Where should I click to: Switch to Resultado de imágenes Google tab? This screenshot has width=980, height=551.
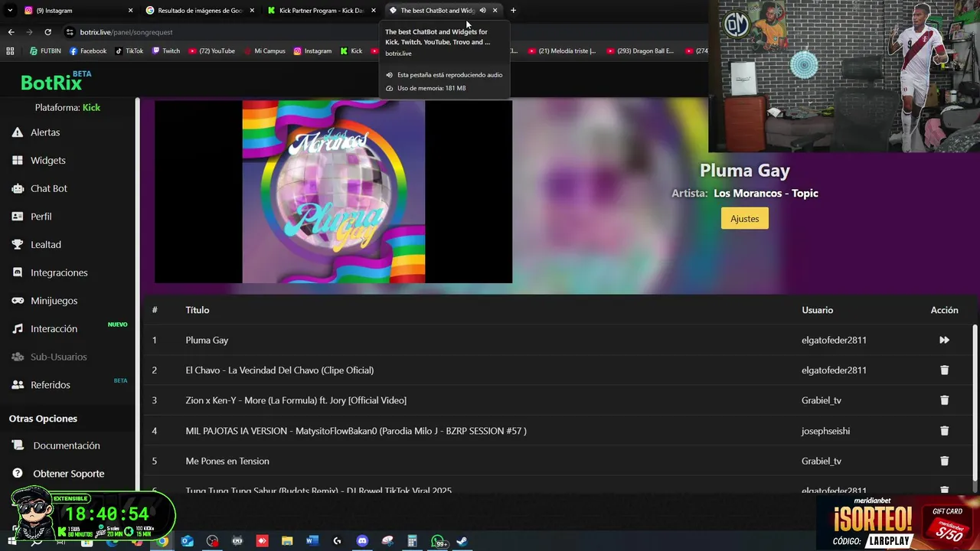200,11
